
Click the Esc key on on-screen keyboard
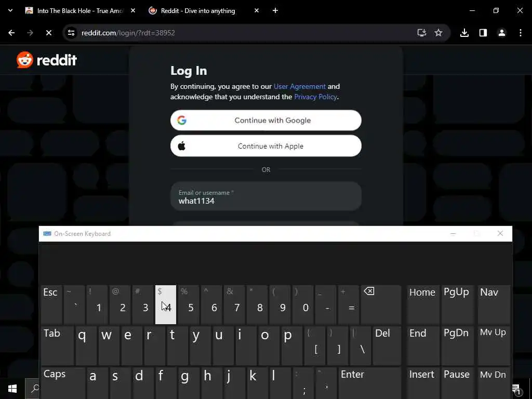pos(51,304)
